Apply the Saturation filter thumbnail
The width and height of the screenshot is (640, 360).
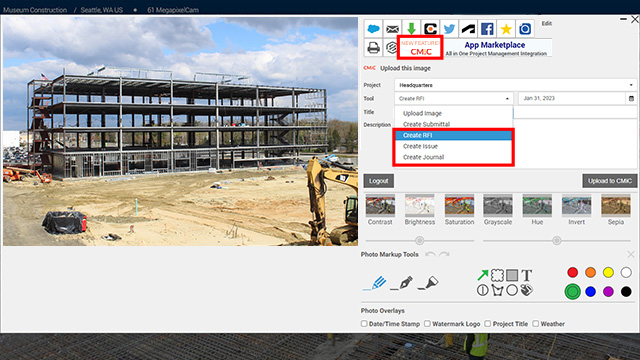[459, 205]
